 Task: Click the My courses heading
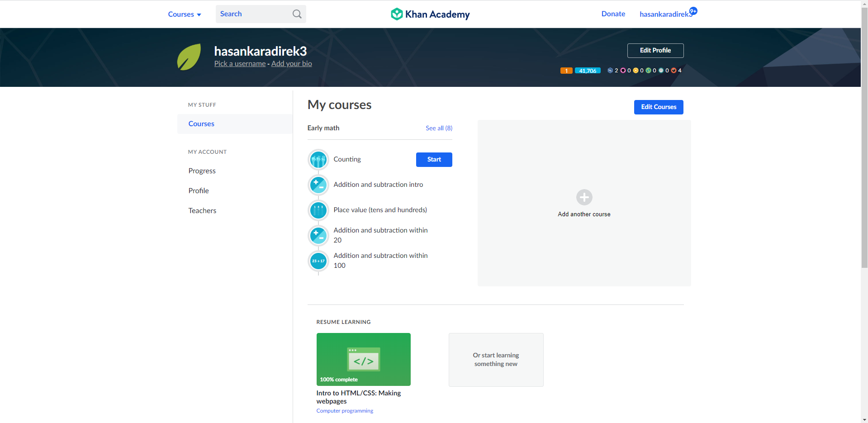click(x=339, y=105)
